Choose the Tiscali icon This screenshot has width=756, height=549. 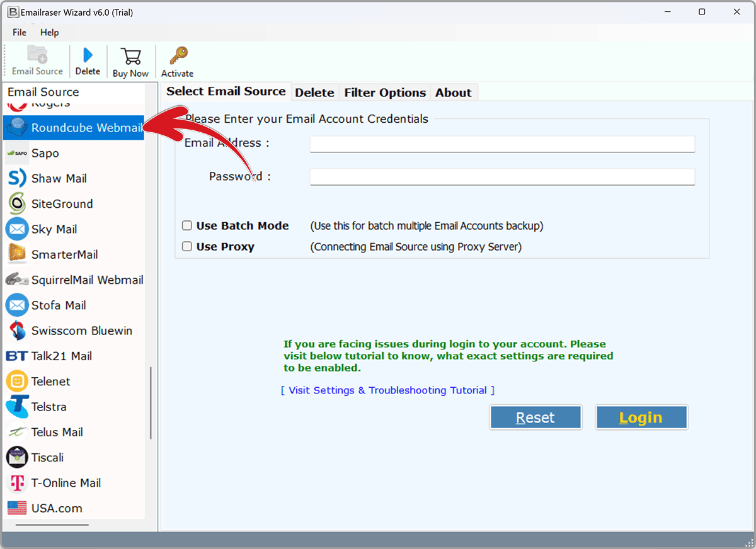click(x=17, y=458)
